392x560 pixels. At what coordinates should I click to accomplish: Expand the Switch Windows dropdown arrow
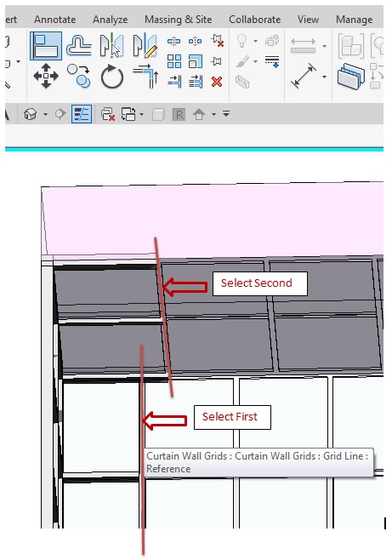pos(141,115)
